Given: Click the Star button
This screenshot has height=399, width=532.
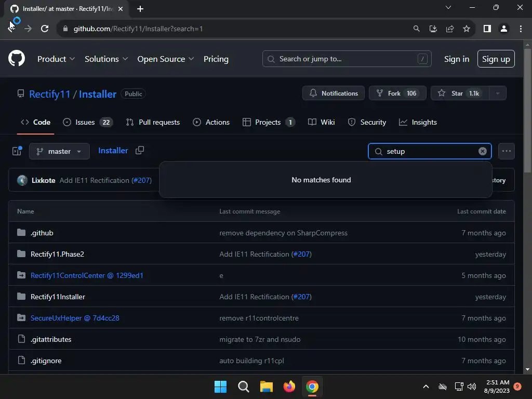Looking at the screenshot, I should [x=460, y=93].
